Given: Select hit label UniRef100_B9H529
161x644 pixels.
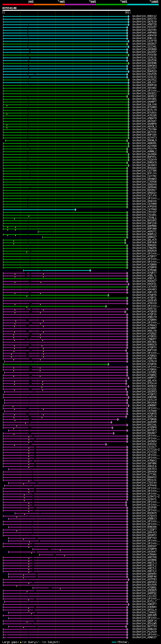Looking at the screenshot, I should pos(144,71).
